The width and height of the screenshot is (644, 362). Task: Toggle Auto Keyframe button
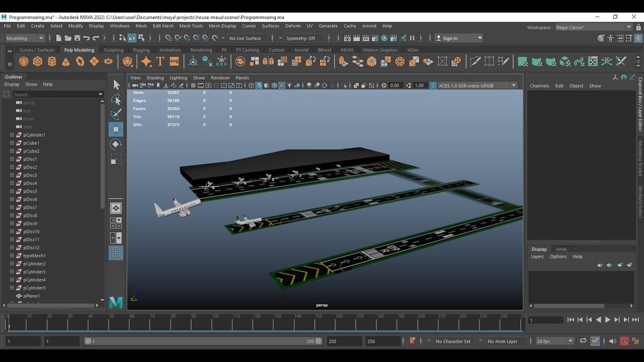(x=624, y=341)
